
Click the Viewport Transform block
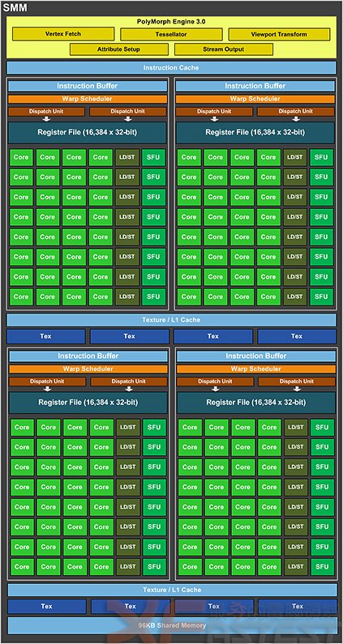[x=279, y=35]
